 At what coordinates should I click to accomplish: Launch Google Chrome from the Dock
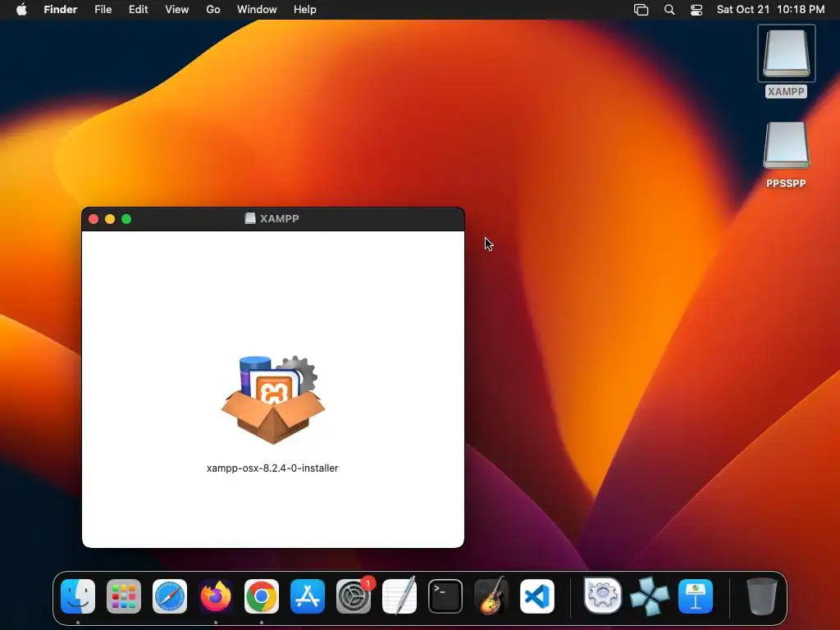coord(262,596)
